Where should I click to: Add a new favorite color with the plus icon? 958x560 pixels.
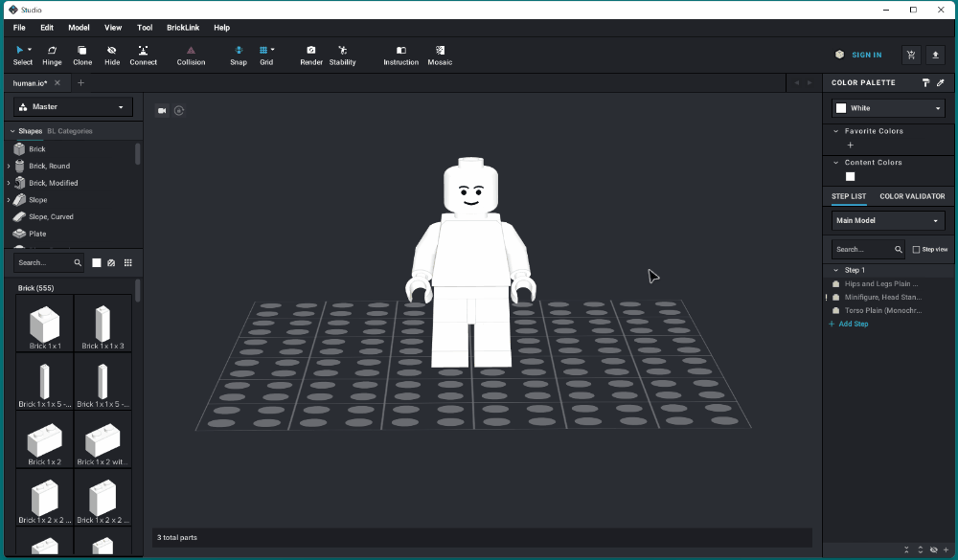tap(851, 146)
